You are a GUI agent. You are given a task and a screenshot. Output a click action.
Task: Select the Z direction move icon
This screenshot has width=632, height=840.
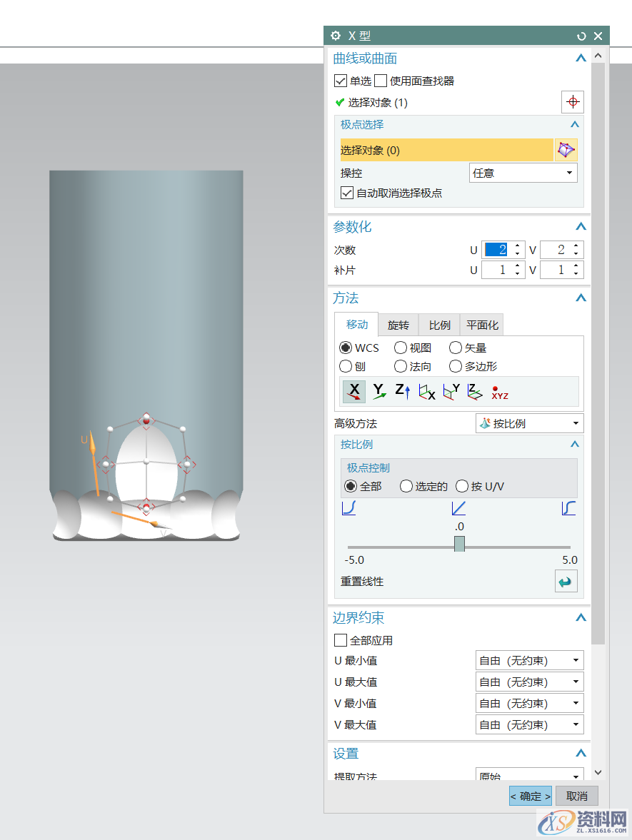[x=403, y=391]
